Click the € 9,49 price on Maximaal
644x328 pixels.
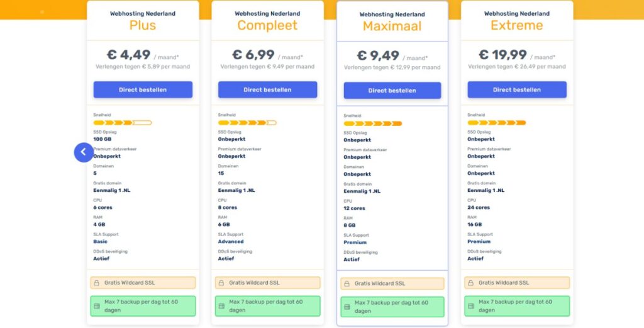click(x=377, y=56)
